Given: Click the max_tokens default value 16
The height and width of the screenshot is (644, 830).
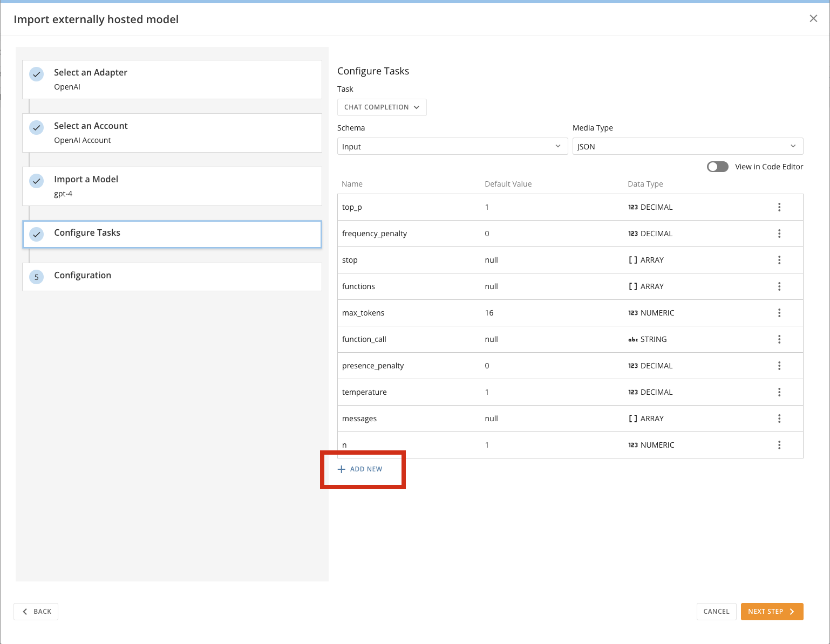Looking at the screenshot, I should click(x=489, y=313).
